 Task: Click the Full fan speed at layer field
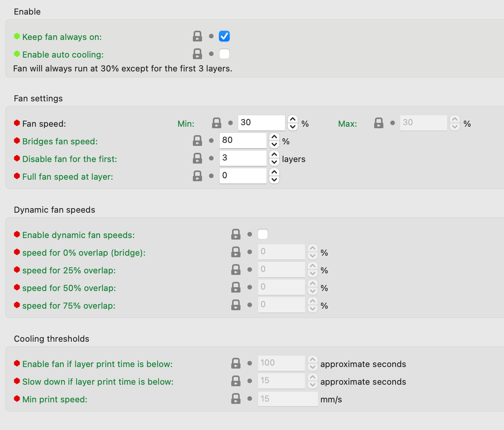[x=243, y=176]
